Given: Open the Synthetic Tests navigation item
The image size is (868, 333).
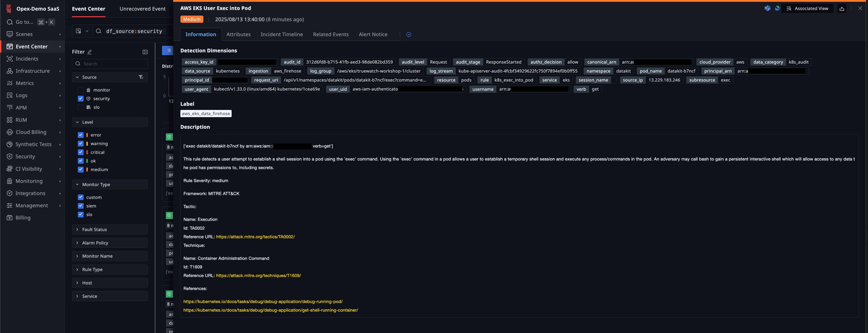Looking at the screenshot, I should click(33, 144).
